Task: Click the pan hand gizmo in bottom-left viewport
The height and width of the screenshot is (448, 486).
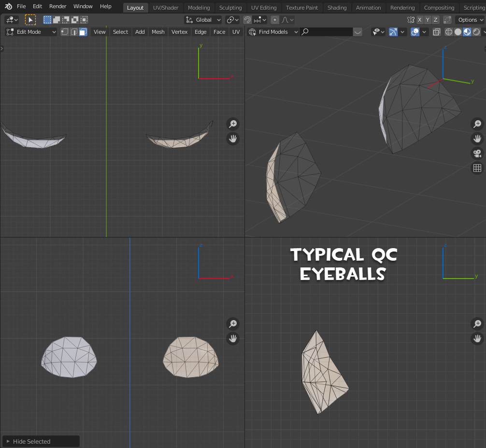Action: tap(233, 338)
